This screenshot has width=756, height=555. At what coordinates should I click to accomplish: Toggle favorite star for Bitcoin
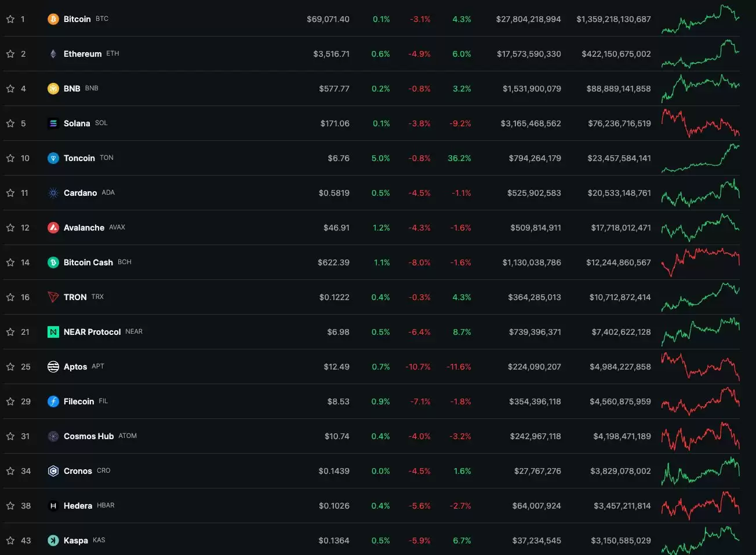tap(10, 19)
